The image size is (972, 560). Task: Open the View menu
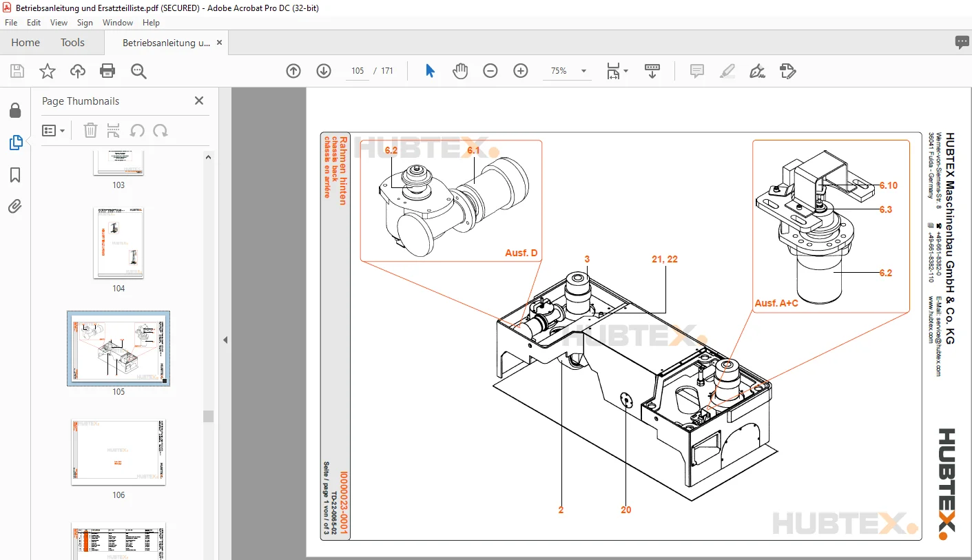coord(59,23)
